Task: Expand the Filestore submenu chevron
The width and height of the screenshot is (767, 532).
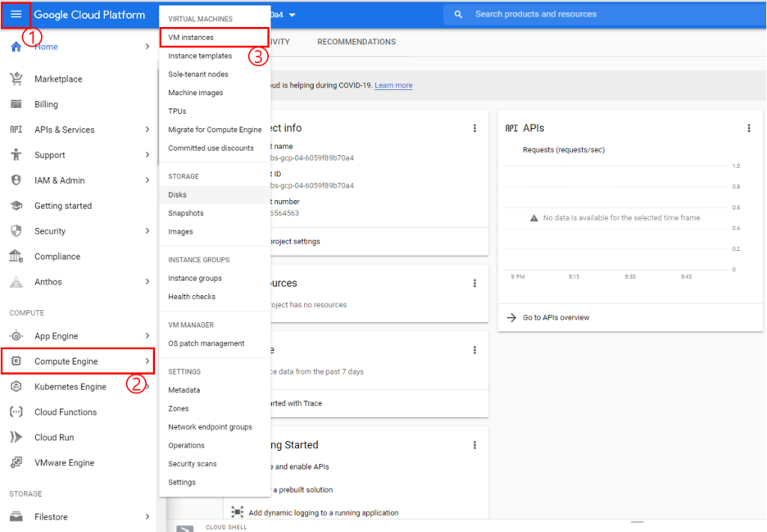Action: (147, 516)
